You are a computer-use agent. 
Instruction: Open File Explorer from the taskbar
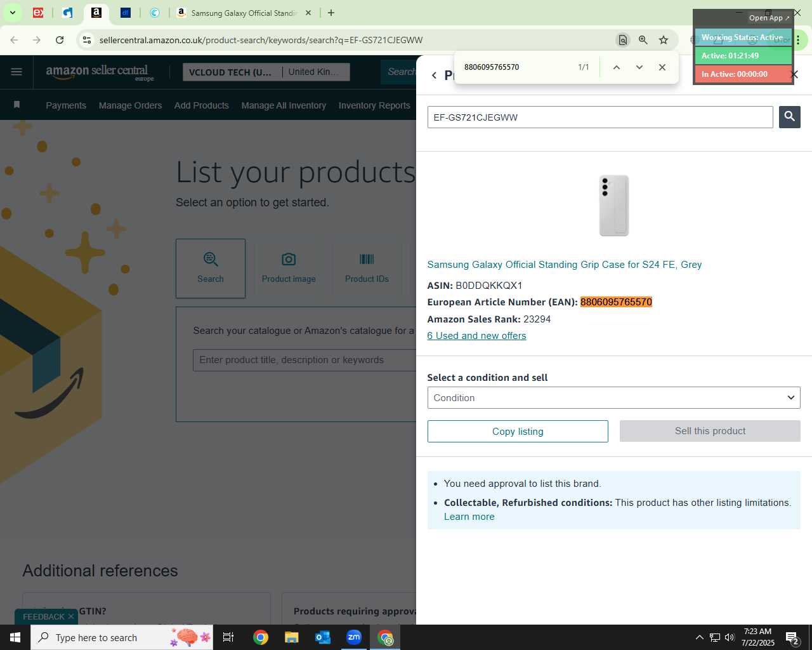(x=292, y=637)
